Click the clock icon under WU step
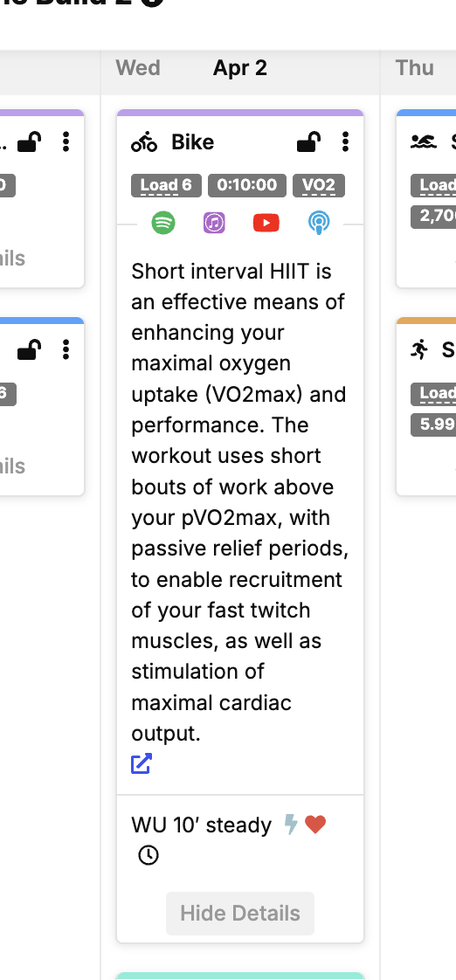 click(x=149, y=855)
